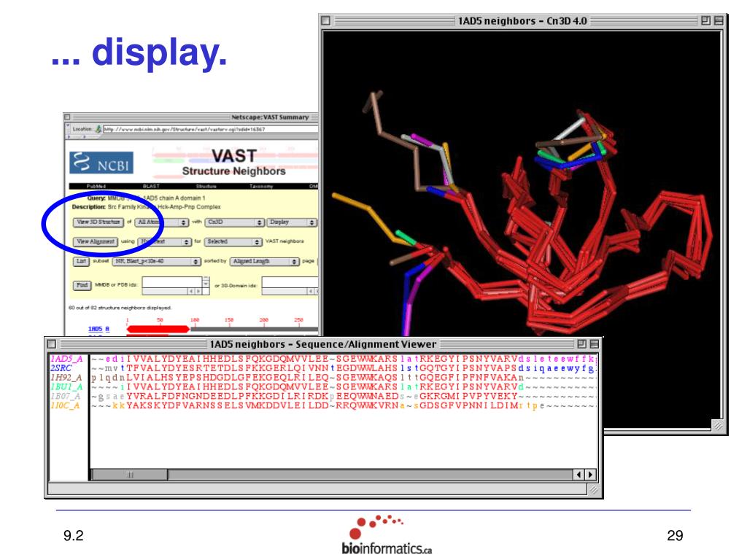The width and height of the screenshot is (747, 560).
Task: Open the Selected neighbors dropdown
Action: click(233, 242)
